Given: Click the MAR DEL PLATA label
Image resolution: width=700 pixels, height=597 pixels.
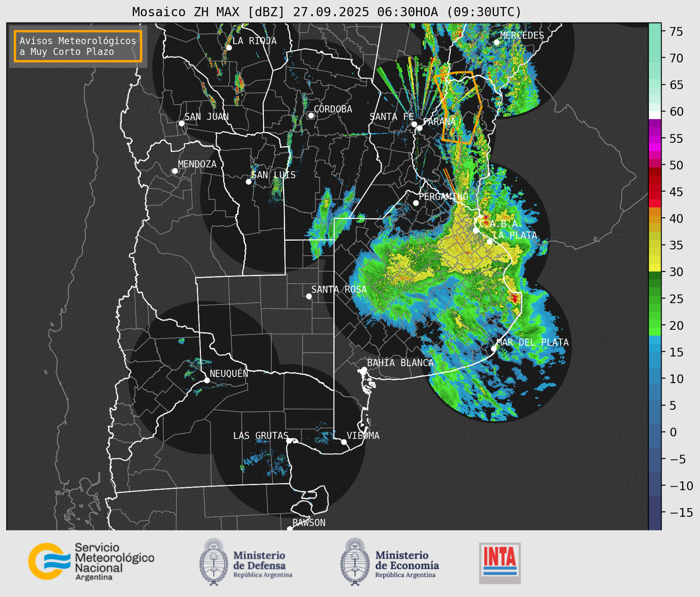Looking at the screenshot, I should tap(533, 343).
